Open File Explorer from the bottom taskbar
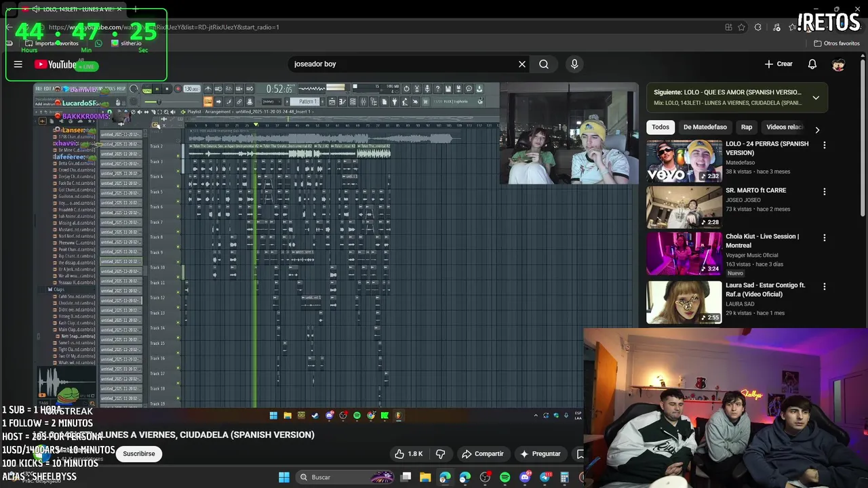 coord(425,477)
